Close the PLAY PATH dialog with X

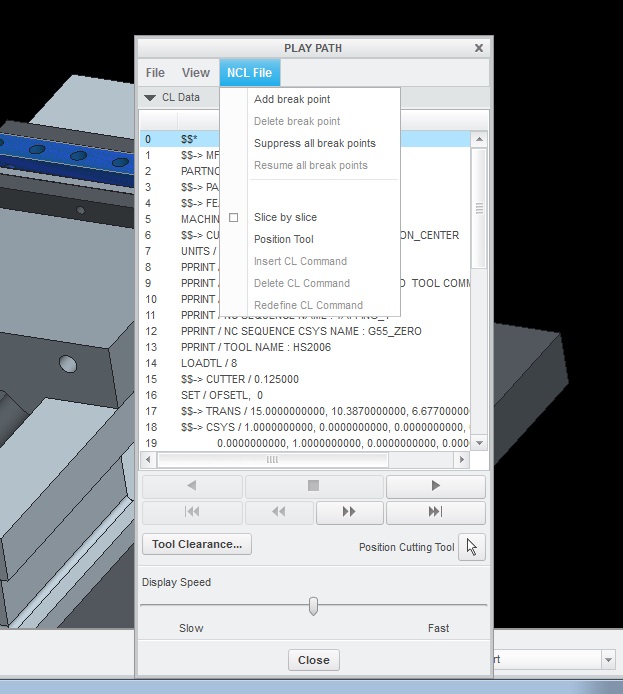479,48
